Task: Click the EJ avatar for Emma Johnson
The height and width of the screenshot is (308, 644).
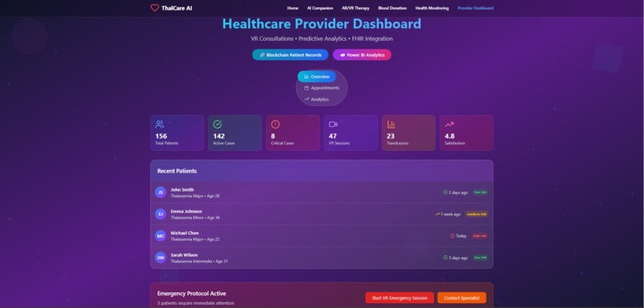Action: click(x=161, y=214)
